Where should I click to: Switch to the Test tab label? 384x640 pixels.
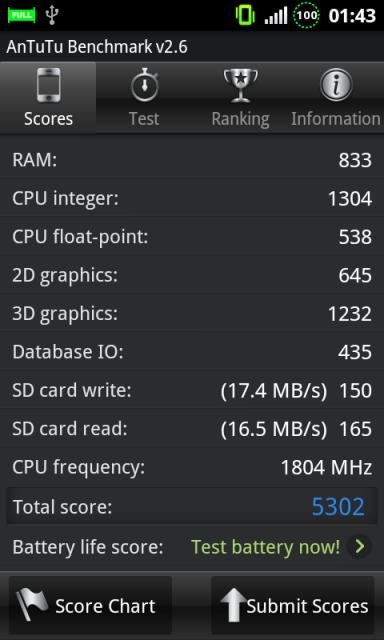pos(144,118)
